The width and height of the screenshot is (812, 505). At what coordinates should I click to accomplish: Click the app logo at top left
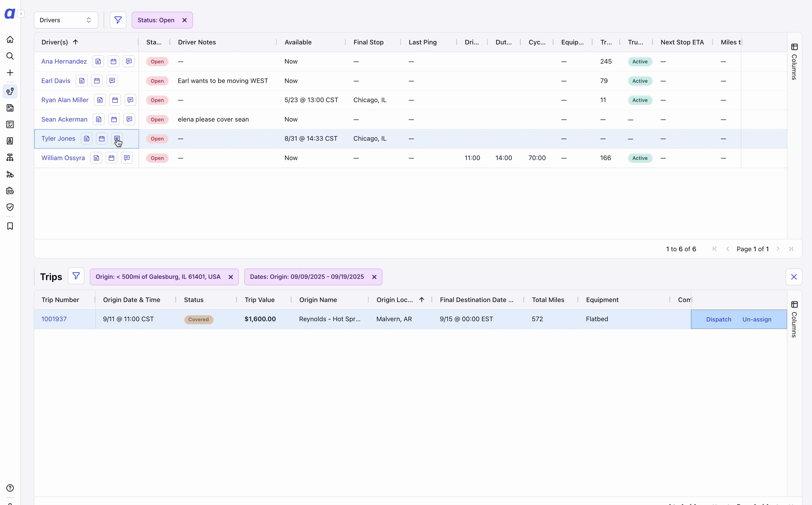[10, 13]
